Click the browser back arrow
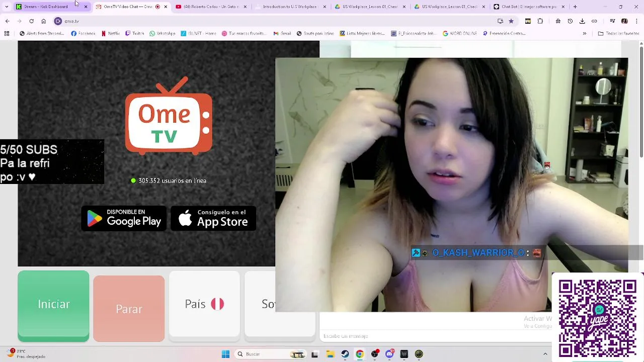 [7, 21]
